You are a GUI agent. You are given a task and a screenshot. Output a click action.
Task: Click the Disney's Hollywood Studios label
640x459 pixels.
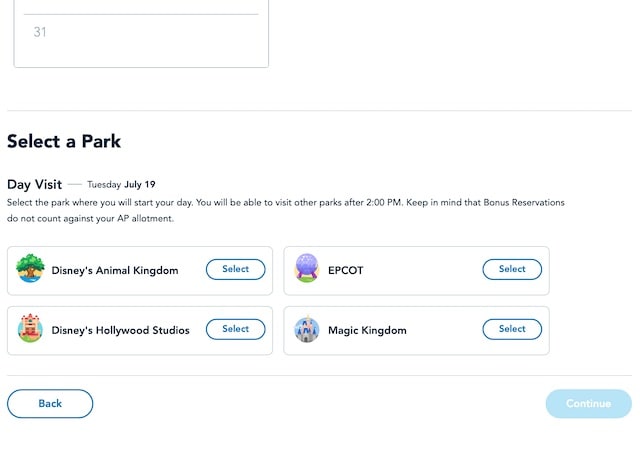120,330
